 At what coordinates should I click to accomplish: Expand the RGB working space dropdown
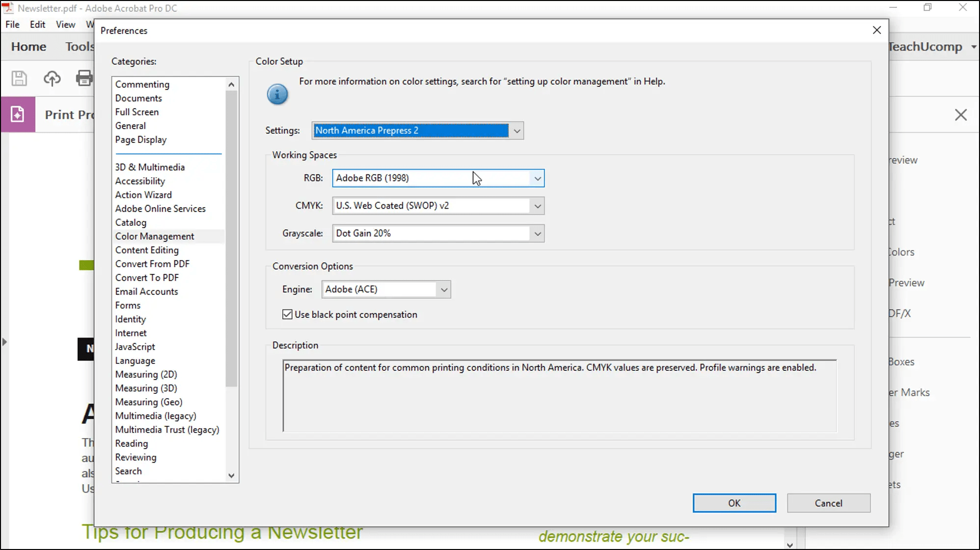(537, 178)
